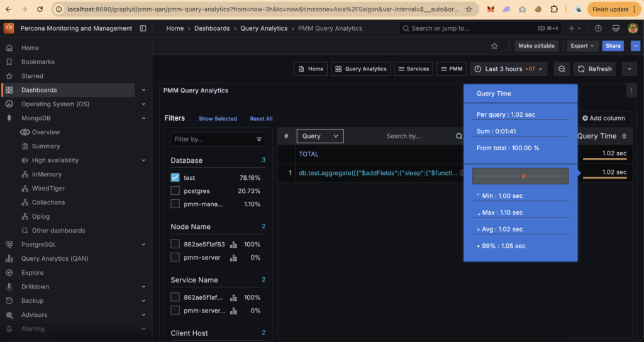Click the Query Time sparkline graph in tooltip
The image size is (644, 342).
[x=520, y=176]
